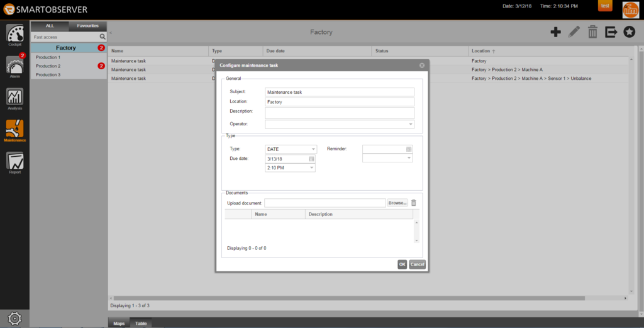Switch to the Favourites tab
The image size is (644, 328).
[87, 26]
